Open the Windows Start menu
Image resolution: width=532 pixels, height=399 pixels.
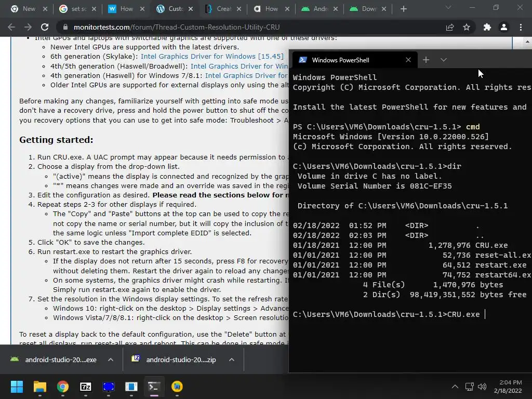[17, 387]
